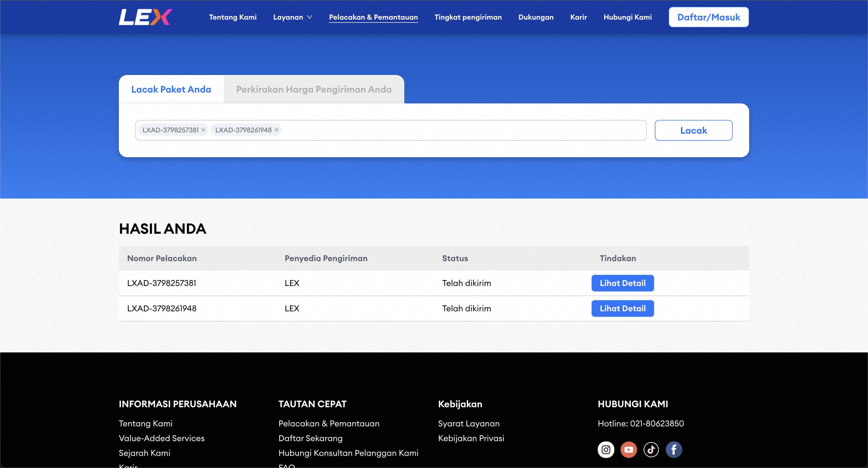View detail for LXAD-3798261948
Image resolution: width=868 pixels, height=468 pixels.
622,308
